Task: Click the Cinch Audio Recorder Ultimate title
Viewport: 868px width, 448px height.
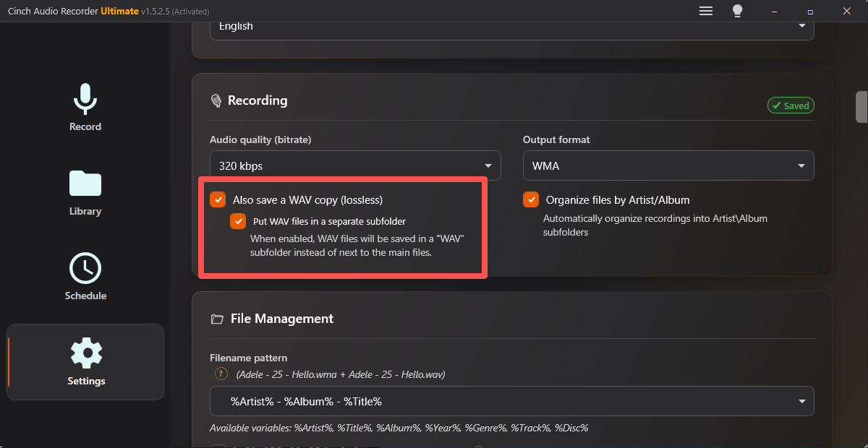Action: pyautogui.click(x=72, y=11)
